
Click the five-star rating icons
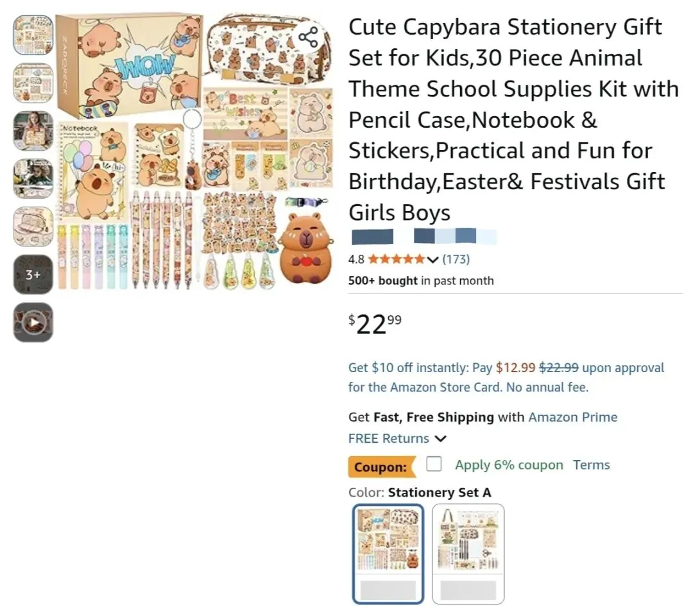396,259
